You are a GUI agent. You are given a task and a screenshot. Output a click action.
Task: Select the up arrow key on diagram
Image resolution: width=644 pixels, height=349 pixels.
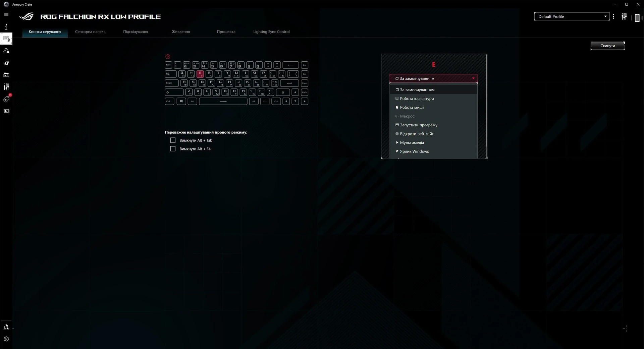tap(295, 92)
